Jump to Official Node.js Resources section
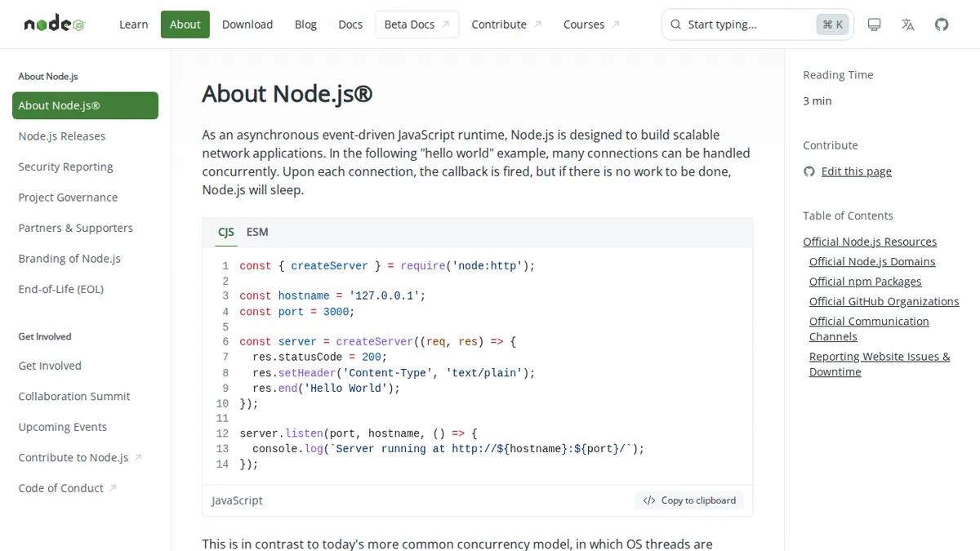The width and height of the screenshot is (980, 551). pos(870,242)
